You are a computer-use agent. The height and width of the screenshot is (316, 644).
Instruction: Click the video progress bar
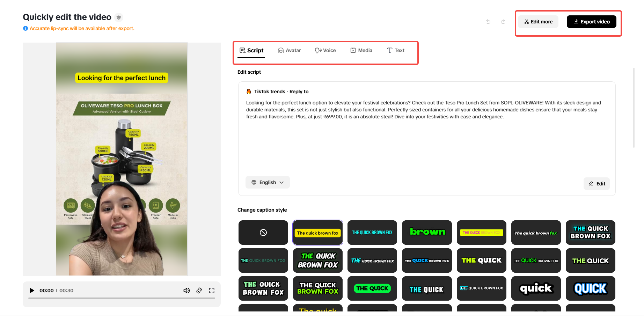click(122, 298)
